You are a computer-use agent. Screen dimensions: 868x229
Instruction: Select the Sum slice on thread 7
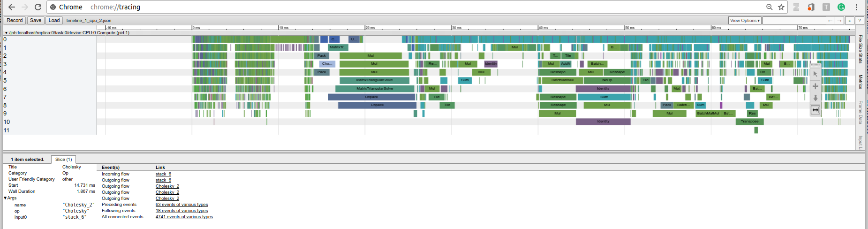(x=604, y=97)
